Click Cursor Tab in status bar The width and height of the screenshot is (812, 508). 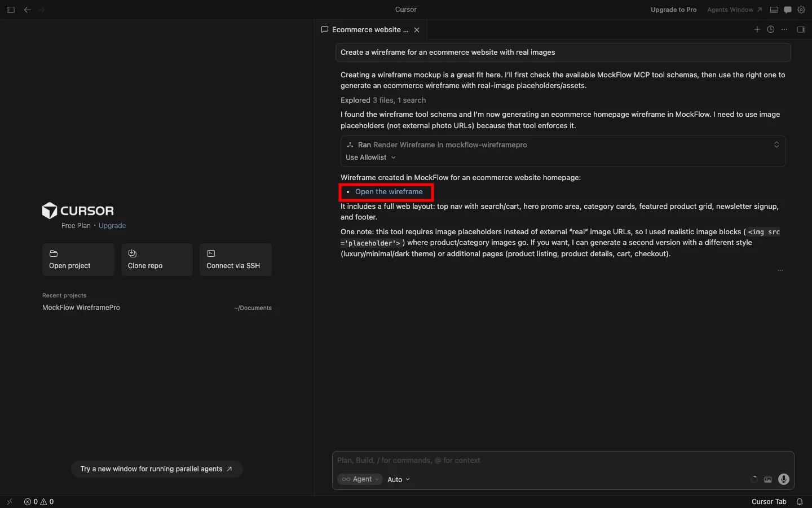click(x=769, y=502)
